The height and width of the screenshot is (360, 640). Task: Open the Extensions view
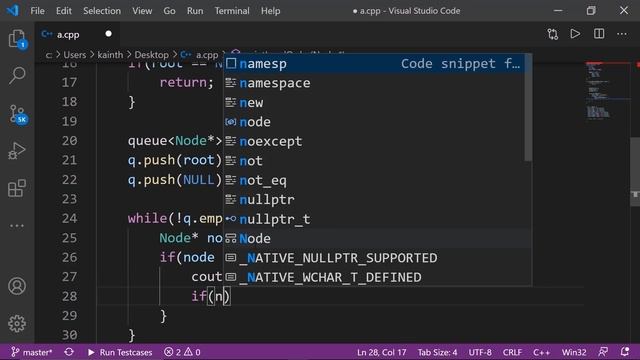coord(17,188)
